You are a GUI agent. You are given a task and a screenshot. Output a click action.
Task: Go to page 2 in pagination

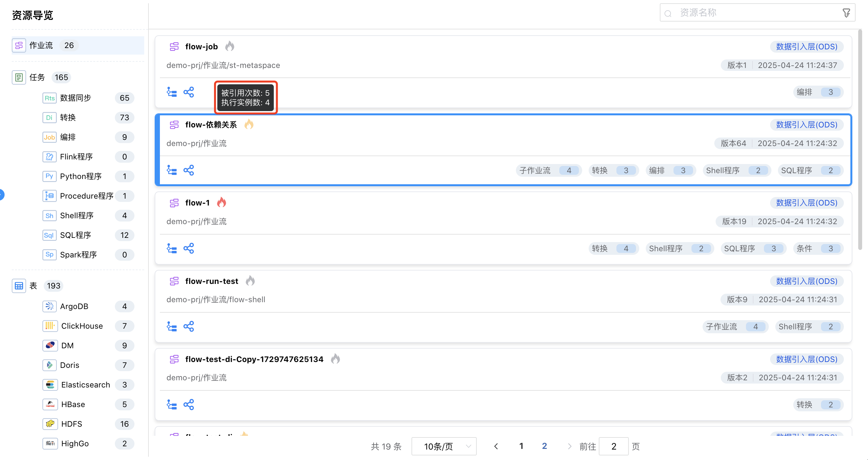[545, 446]
